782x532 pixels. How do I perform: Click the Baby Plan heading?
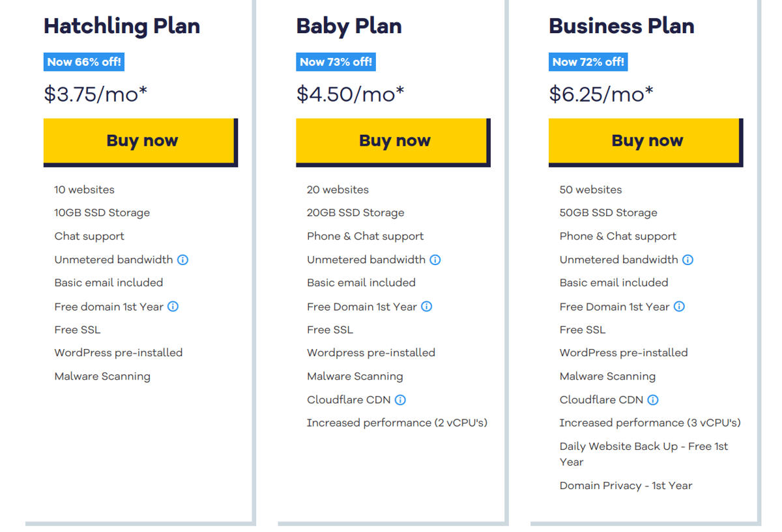coord(349,26)
